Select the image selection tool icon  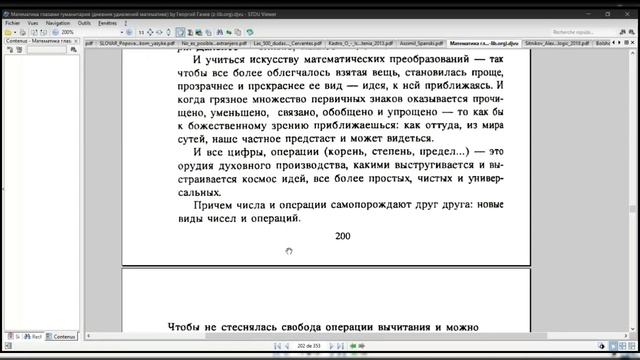[x=199, y=32]
